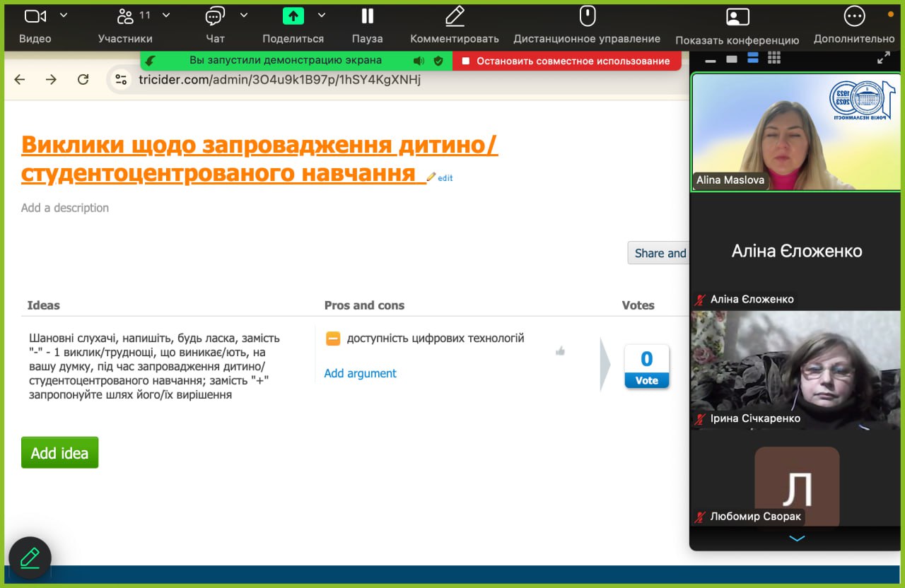The height and width of the screenshot is (588, 905).
Task: Click the tricider.com address bar
Action: 279,80
